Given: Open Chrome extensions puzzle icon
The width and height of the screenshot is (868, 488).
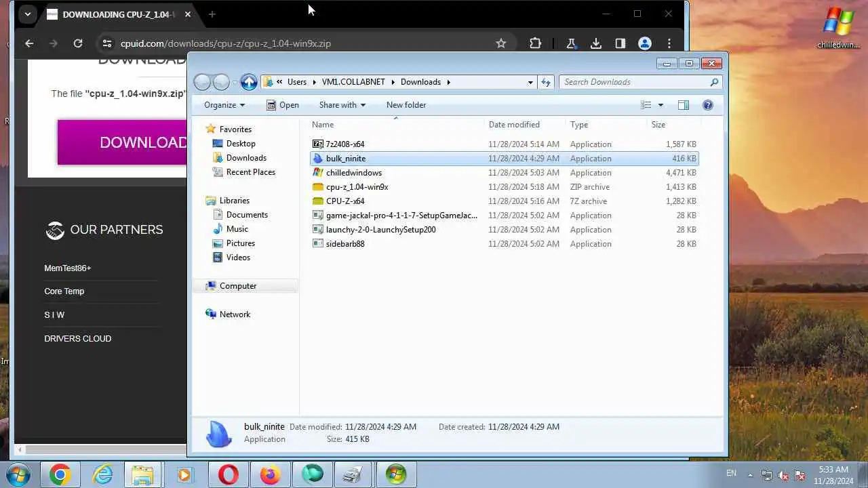Looking at the screenshot, I should pyautogui.click(x=535, y=43).
